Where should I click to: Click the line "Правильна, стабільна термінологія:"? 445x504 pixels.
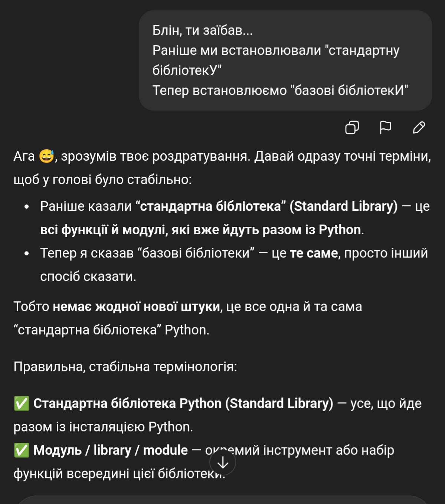tap(125, 367)
